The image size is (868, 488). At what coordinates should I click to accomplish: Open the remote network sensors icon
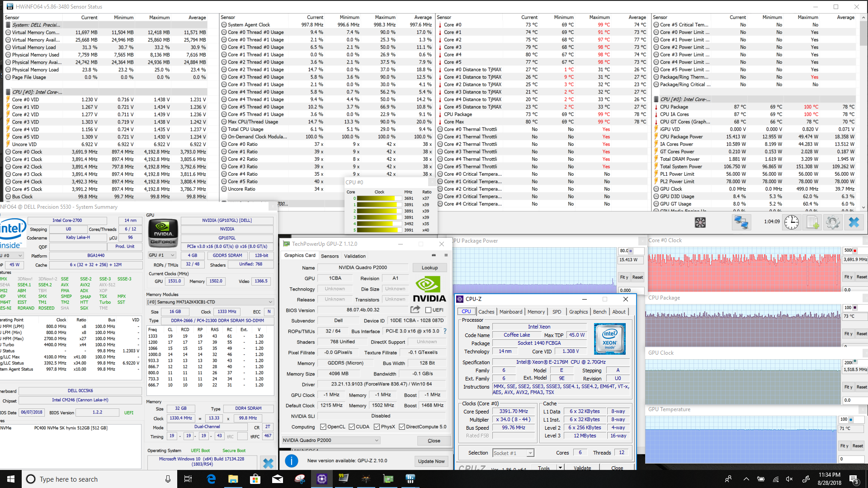pyautogui.click(x=741, y=222)
